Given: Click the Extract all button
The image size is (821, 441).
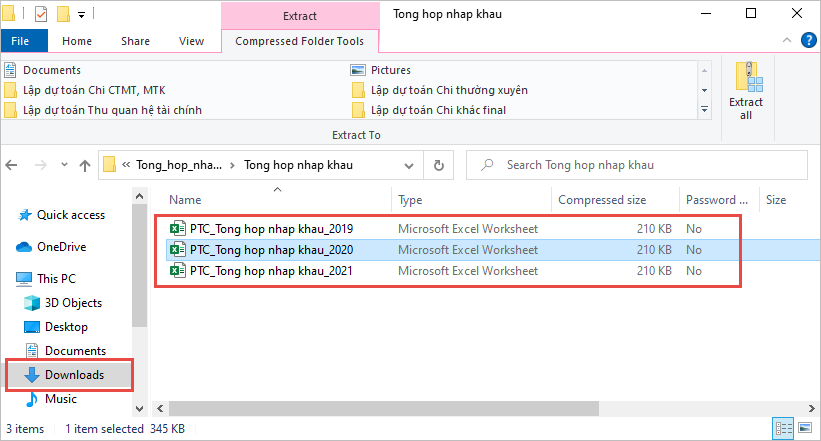Looking at the screenshot, I should [x=746, y=90].
